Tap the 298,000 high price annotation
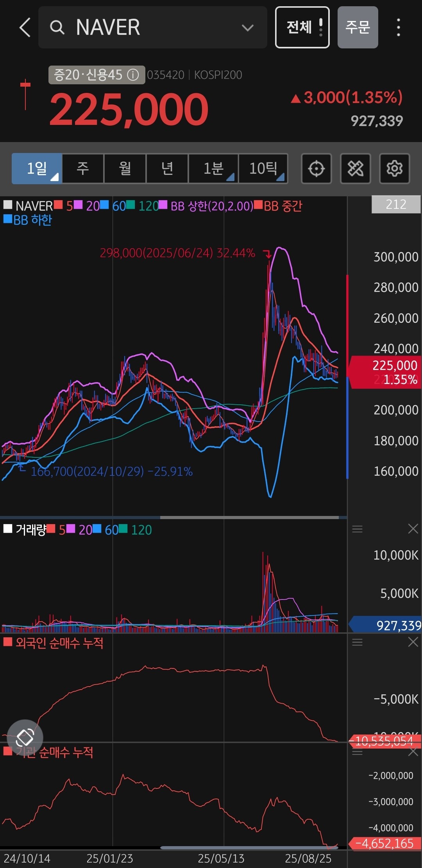This screenshot has height=868, width=422. click(177, 253)
